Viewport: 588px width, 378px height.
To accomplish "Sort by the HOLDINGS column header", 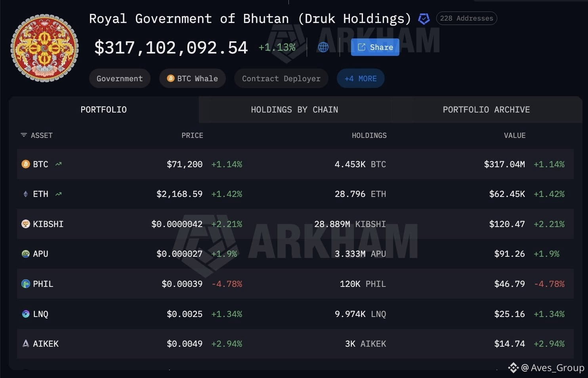I will (369, 136).
